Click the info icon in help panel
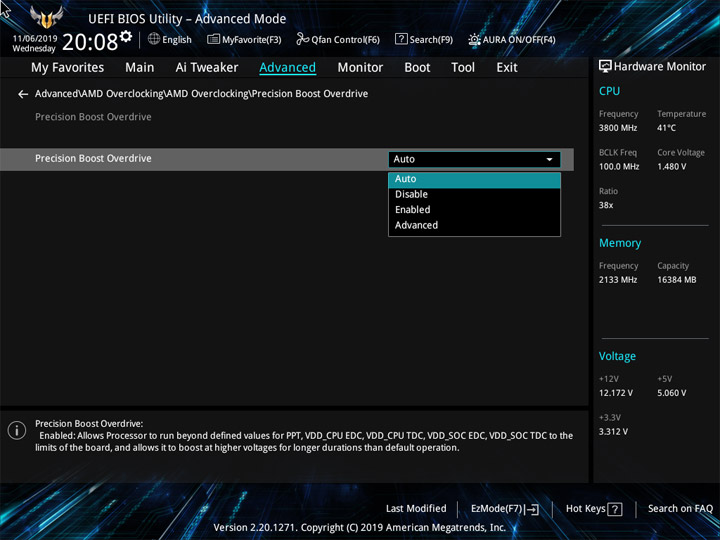This screenshot has height=540, width=720. click(17, 431)
